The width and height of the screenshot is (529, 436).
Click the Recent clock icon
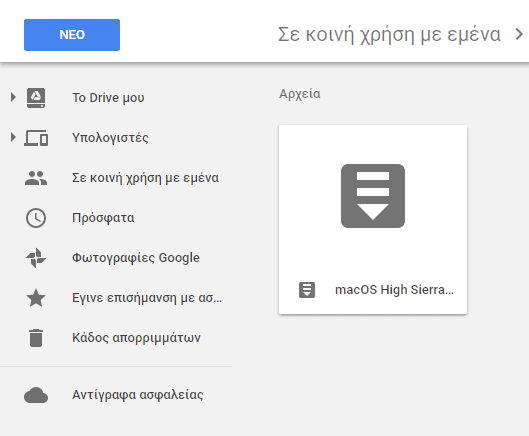pyautogui.click(x=36, y=218)
